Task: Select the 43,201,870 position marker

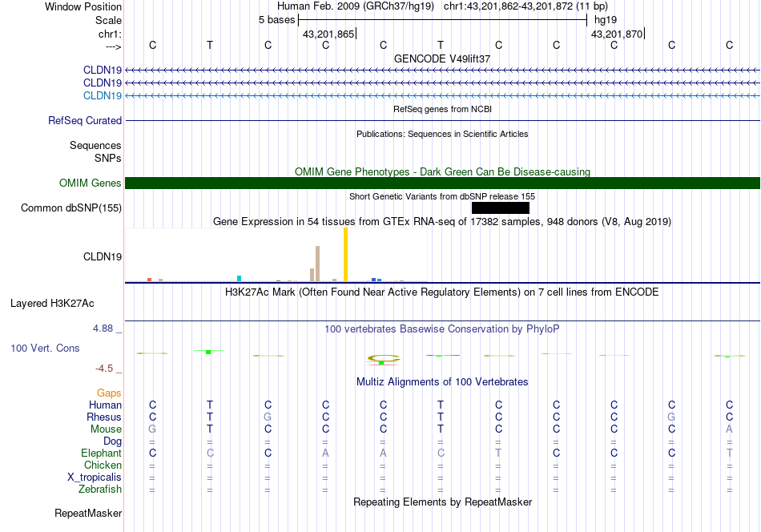Action: point(617,34)
